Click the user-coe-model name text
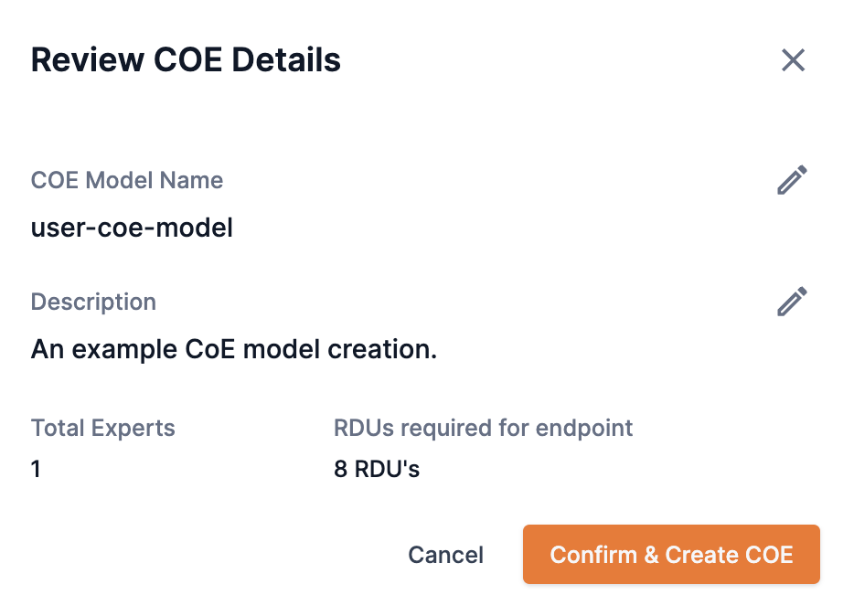This screenshot has width=854, height=616. click(132, 228)
